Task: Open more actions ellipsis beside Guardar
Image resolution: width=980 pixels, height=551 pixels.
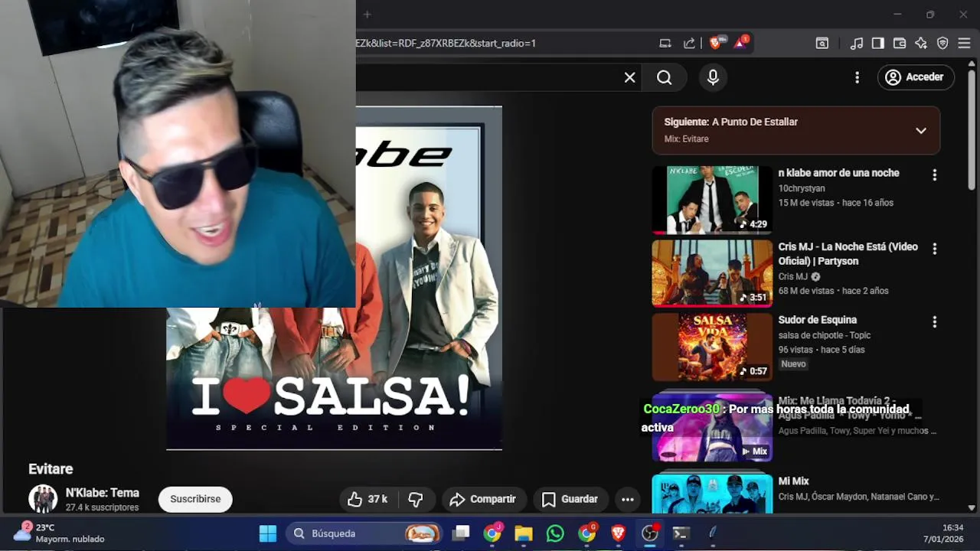Action: [x=627, y=499]
